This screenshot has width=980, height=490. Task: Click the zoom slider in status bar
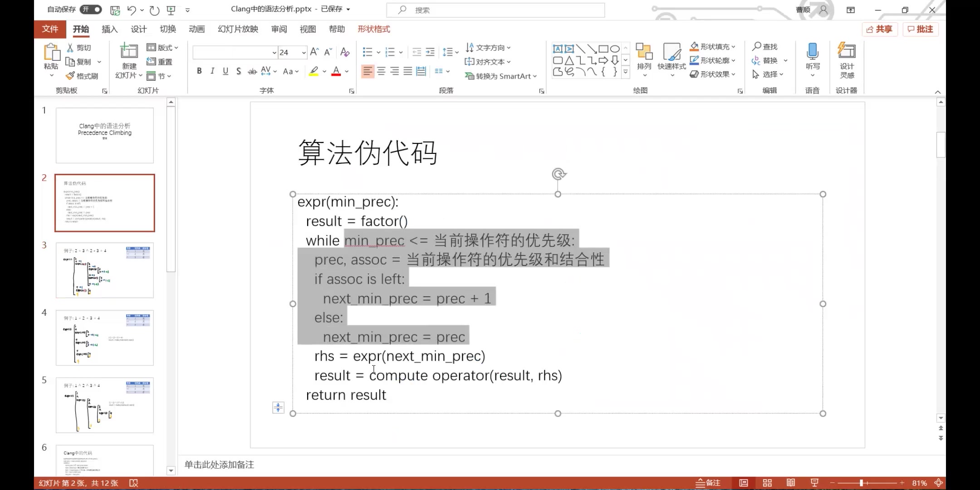867,483
